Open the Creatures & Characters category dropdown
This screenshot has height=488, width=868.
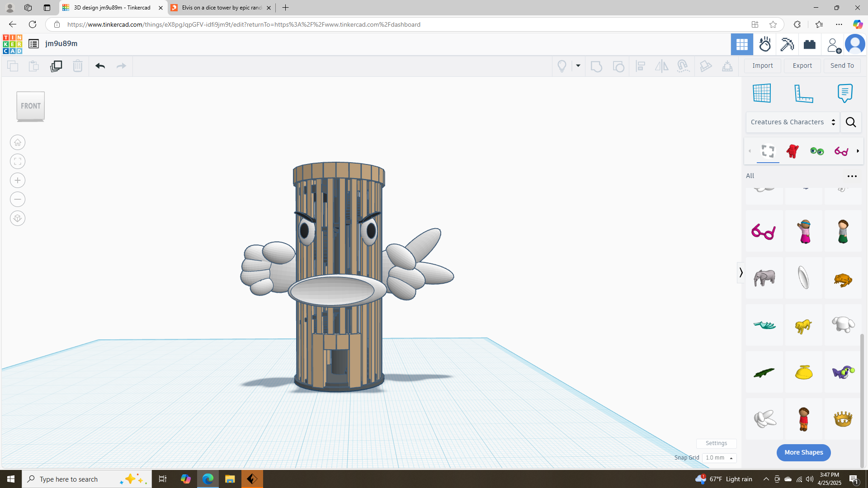pyautogui.click(x=793, y=122)
